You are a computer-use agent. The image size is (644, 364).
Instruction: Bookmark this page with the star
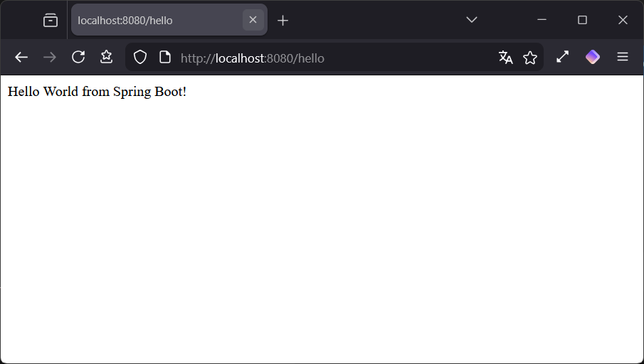click(530, 58)
